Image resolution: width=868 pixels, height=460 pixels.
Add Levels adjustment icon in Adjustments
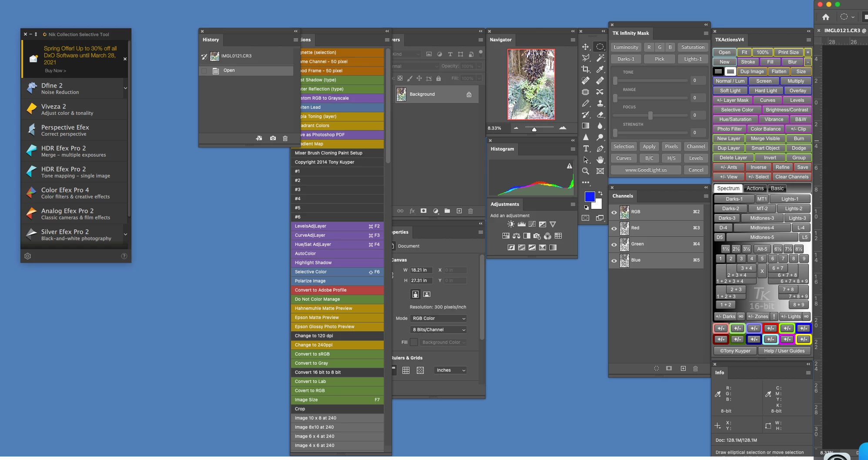click(521, 224)
